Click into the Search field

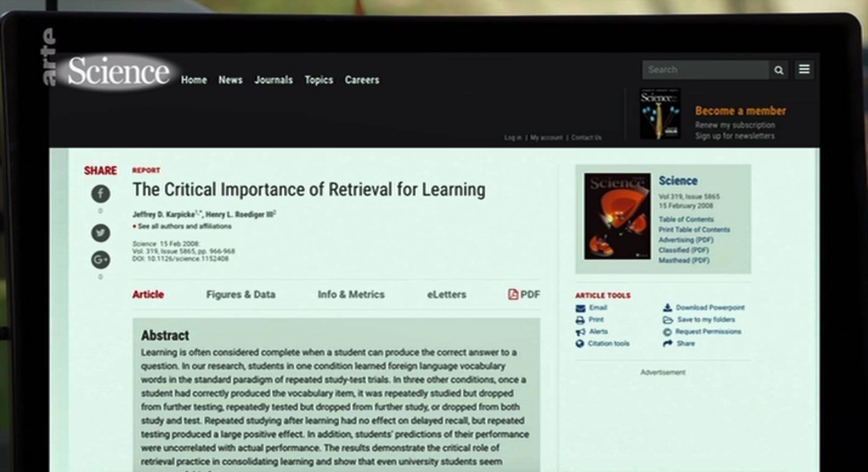click(x=705, y=70)
